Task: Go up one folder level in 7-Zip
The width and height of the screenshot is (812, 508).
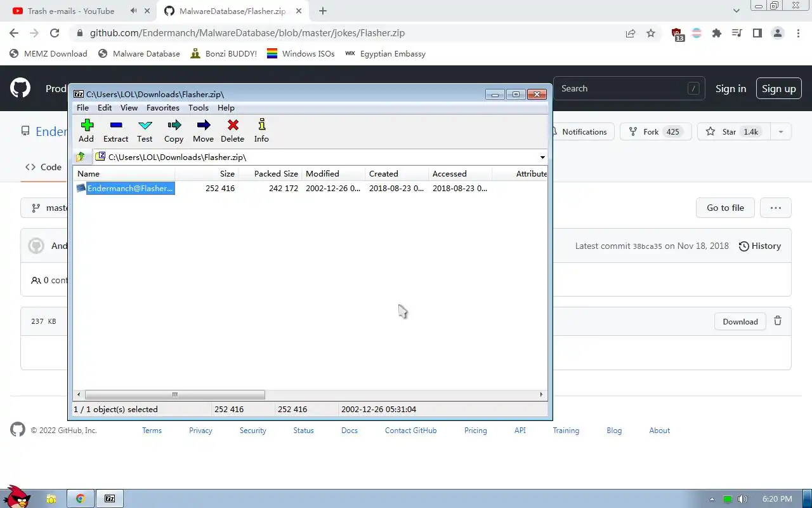Action: [x=81, y=157]
